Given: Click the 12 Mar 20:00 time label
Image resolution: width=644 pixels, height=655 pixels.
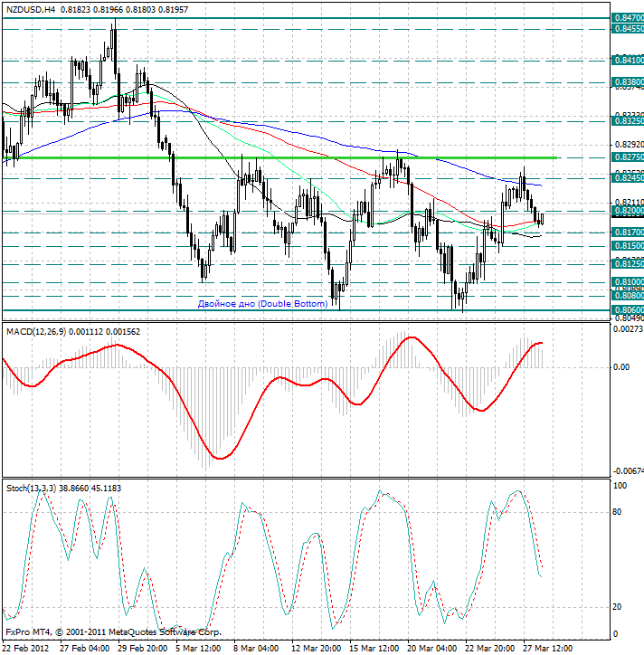Looking at the screenshot, I should 317,648.
